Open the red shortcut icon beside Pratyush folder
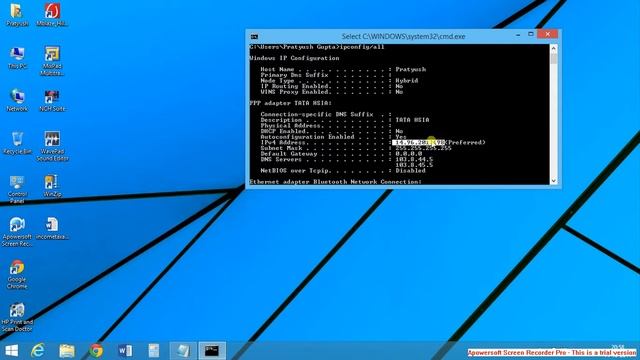Image resolution: width=640 pixels, height=360 pixels. 52,15
